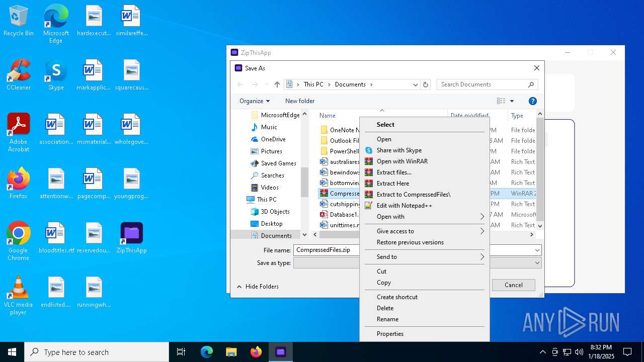This screenshot has height=362, width=644.
Task: Select Music in navigation pane
Action: point(269,127)
